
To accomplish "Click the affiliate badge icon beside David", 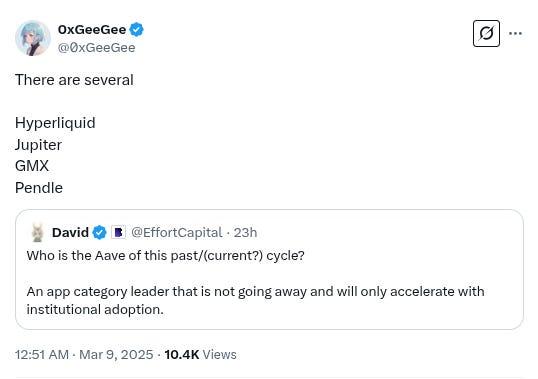I will pyautogui.click(x=118, y=233).
